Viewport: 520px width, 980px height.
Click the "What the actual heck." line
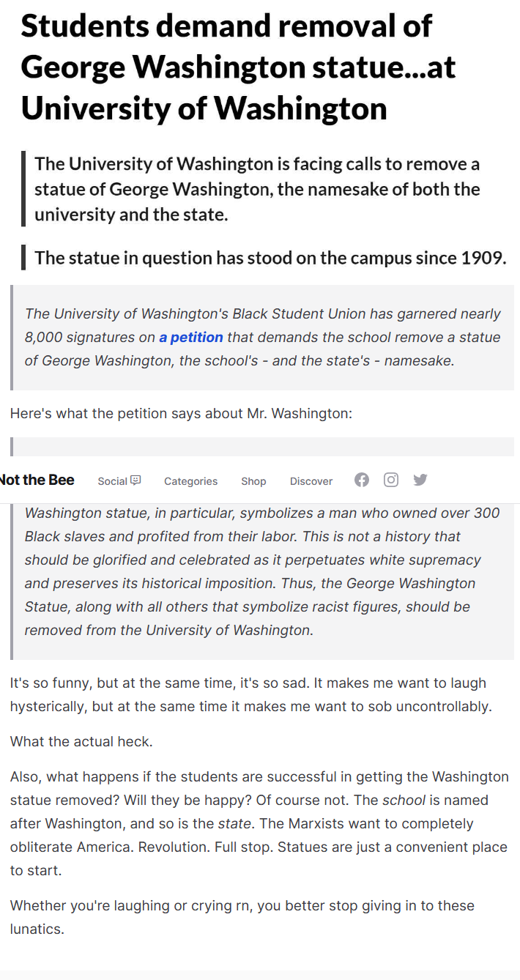(81, 741)
